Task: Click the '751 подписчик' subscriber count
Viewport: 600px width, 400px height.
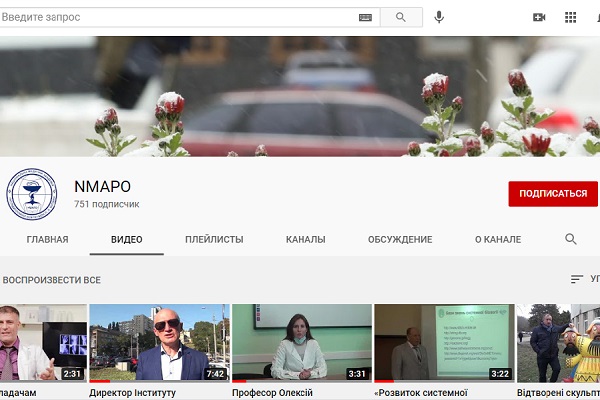Action: click(x=107, y=204)
